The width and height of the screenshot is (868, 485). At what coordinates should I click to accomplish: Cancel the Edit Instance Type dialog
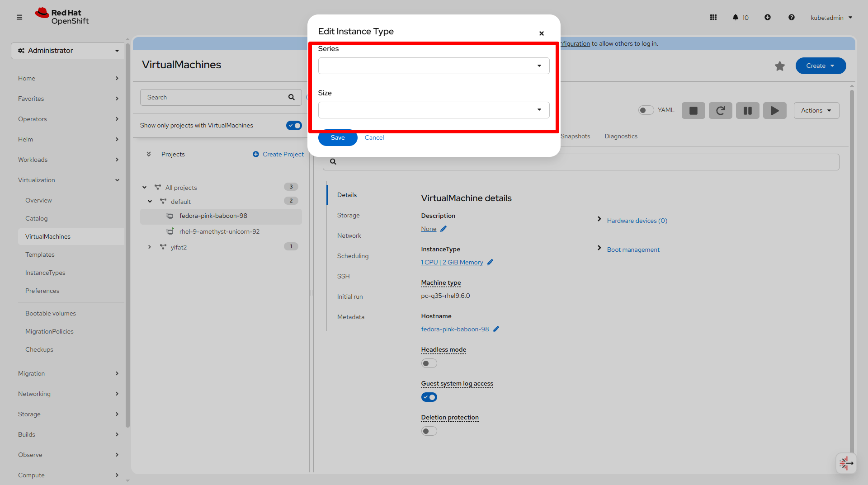tap(374, 138)
